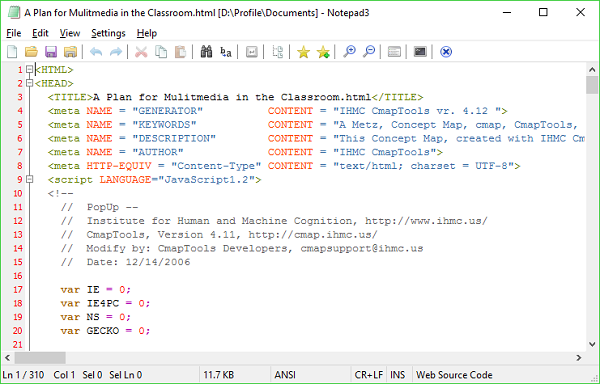Collapse the HTML fold marker on line 1
The height and width of the screenshot is (384, 600).
click(x=29, y=69)
